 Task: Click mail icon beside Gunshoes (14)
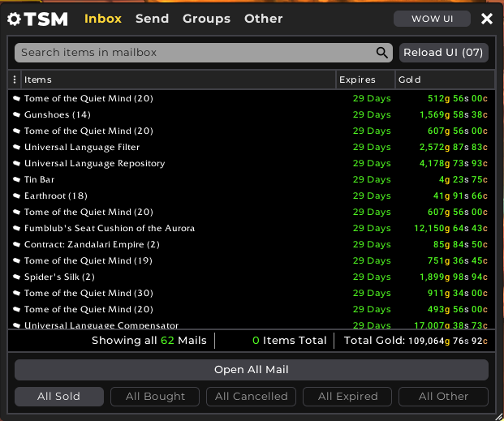(16, 115)
